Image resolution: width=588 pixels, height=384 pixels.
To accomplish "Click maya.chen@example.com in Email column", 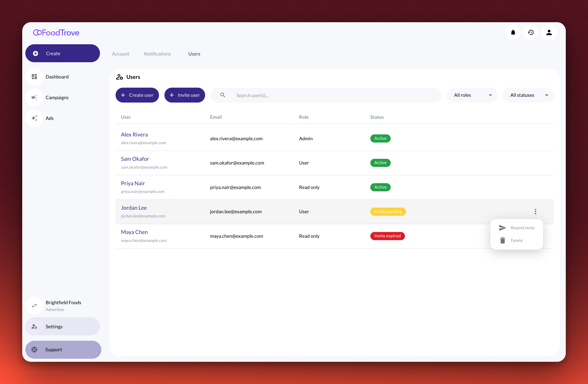I will pos(237,236).
